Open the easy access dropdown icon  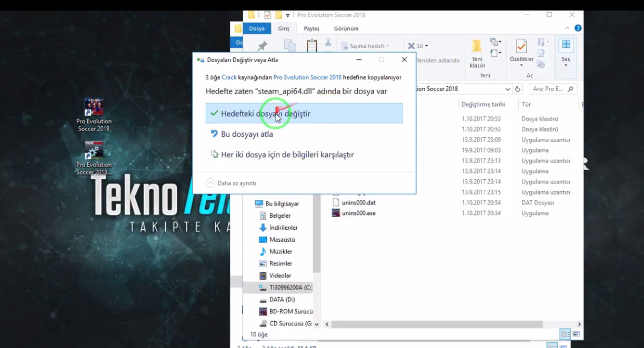click(x=495, y=53)
